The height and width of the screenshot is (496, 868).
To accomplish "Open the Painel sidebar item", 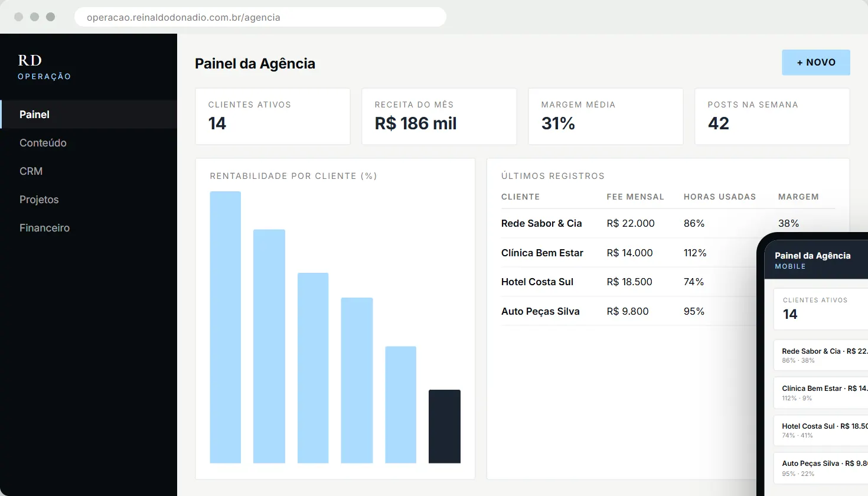I will [89, 115].
